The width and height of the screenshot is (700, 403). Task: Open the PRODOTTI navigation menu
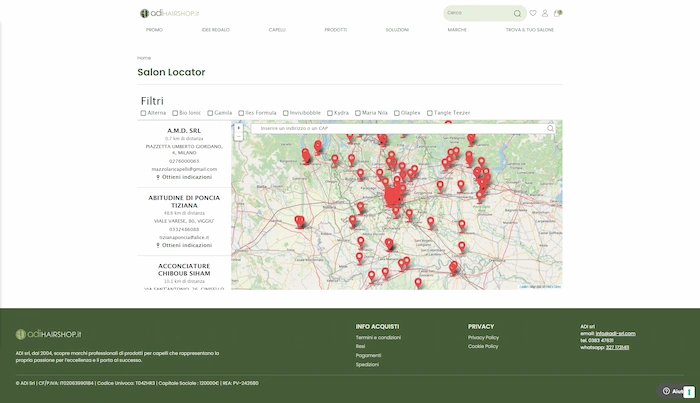click(336, 30)
